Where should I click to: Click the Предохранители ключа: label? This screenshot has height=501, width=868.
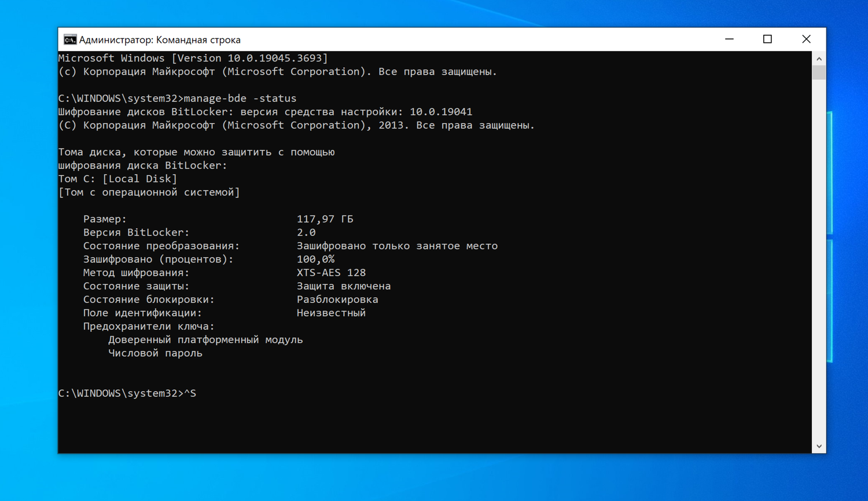click(149, 326)
